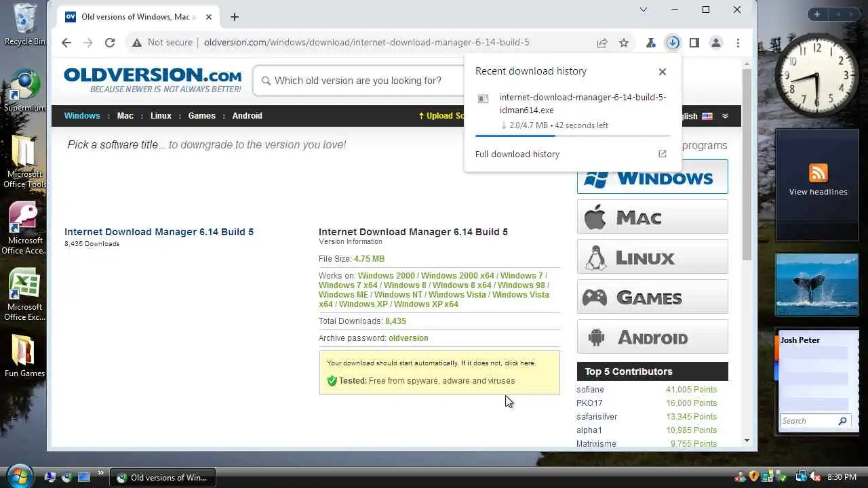
Task: Click the analog clock gadget
Action: coord(816,75)
